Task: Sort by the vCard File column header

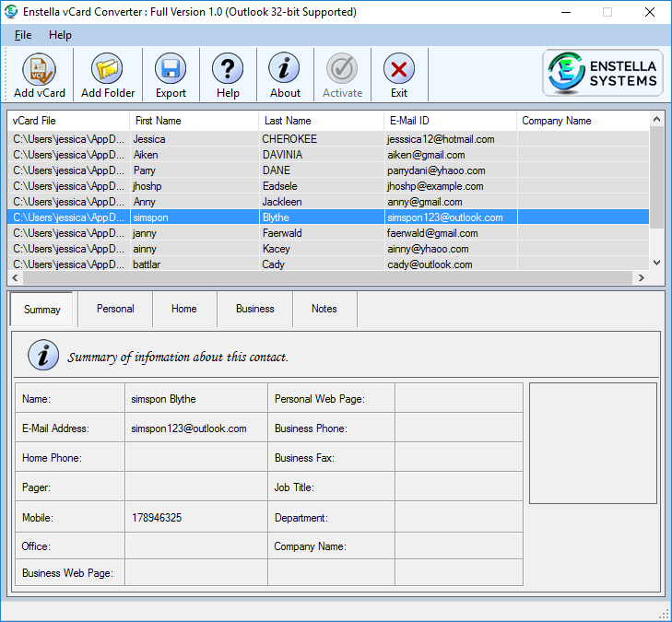Action: click(68, 121)
